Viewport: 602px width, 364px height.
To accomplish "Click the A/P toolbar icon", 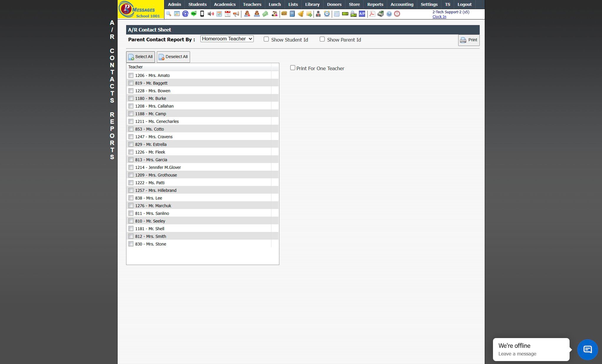I will click(362, 14).
